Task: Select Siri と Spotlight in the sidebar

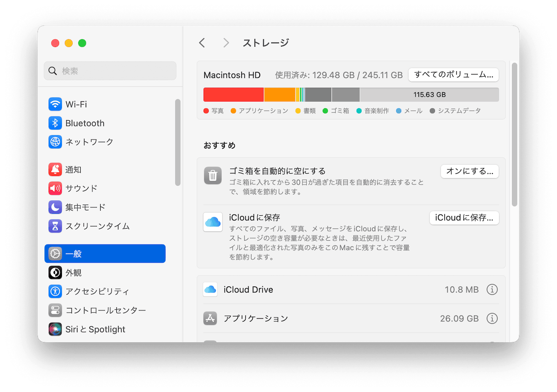Action: 105,329
